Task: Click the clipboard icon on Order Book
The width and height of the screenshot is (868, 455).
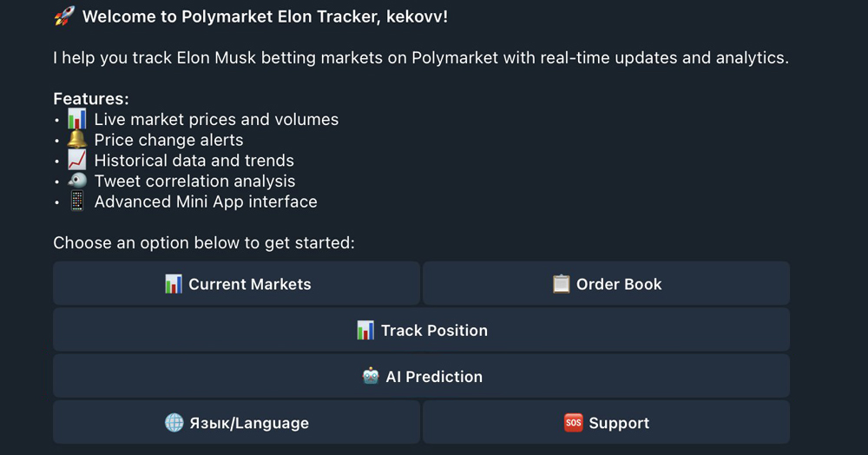Action: click(561, 284)
